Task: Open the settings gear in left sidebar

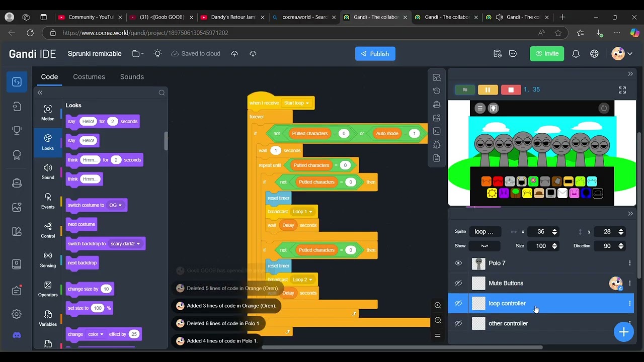Action: coord(17,315)
